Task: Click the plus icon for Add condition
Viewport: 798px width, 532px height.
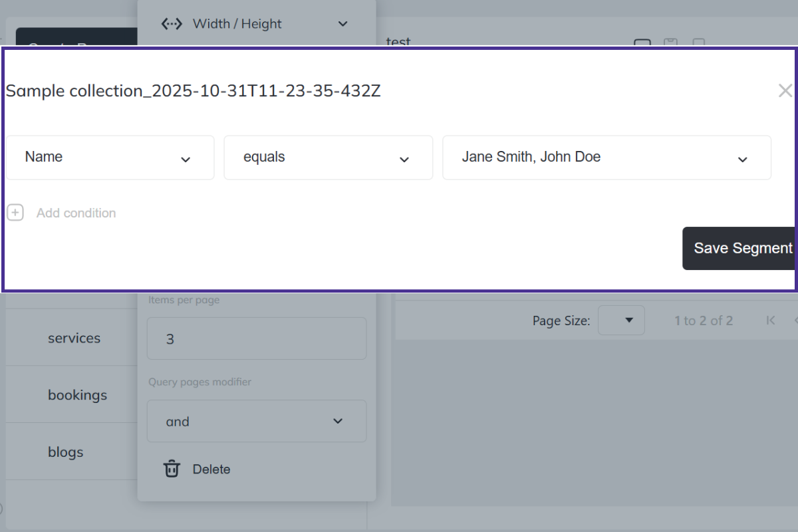Action: (x=15, y=213)
